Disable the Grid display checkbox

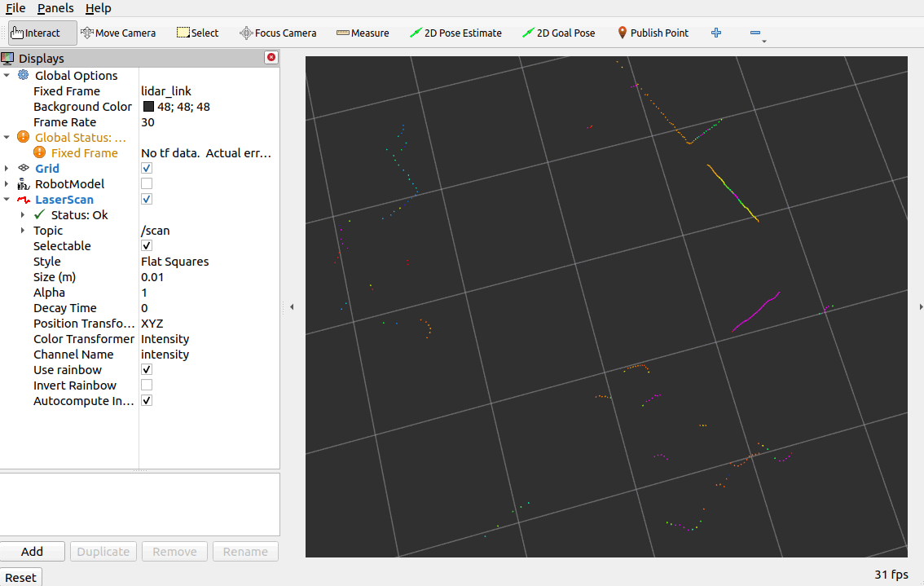(x=147, y=168)
